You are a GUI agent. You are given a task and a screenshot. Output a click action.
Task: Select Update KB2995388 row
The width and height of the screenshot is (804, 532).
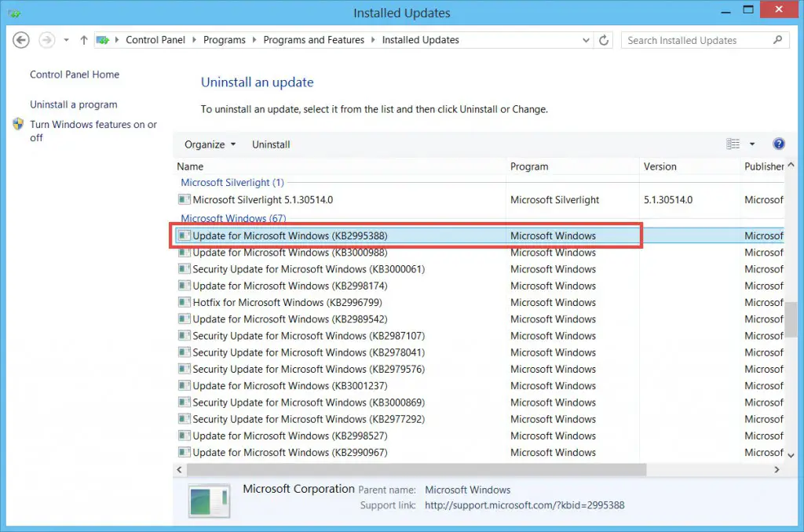(480, 235)
